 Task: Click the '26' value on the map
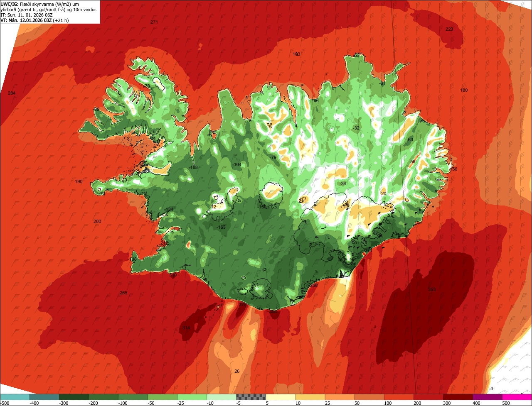237,371
